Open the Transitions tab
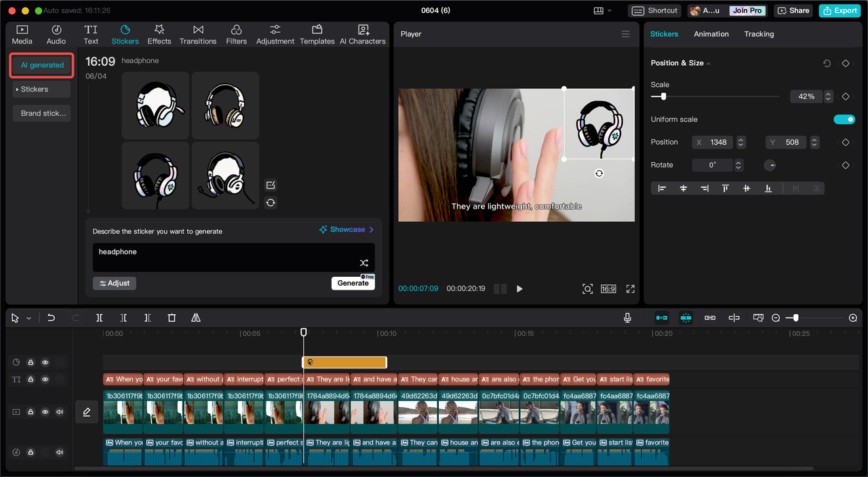 point(198,35)
